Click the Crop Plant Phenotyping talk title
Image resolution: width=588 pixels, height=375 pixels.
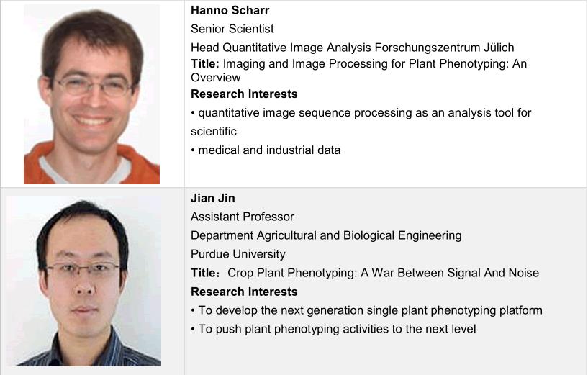[383, 273]
